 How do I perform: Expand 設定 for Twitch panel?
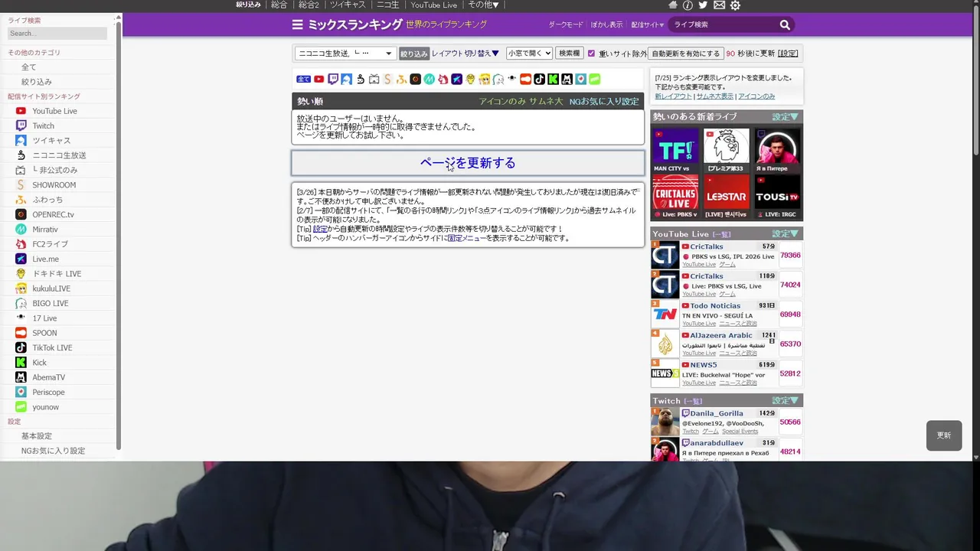(x=786, y=400)
